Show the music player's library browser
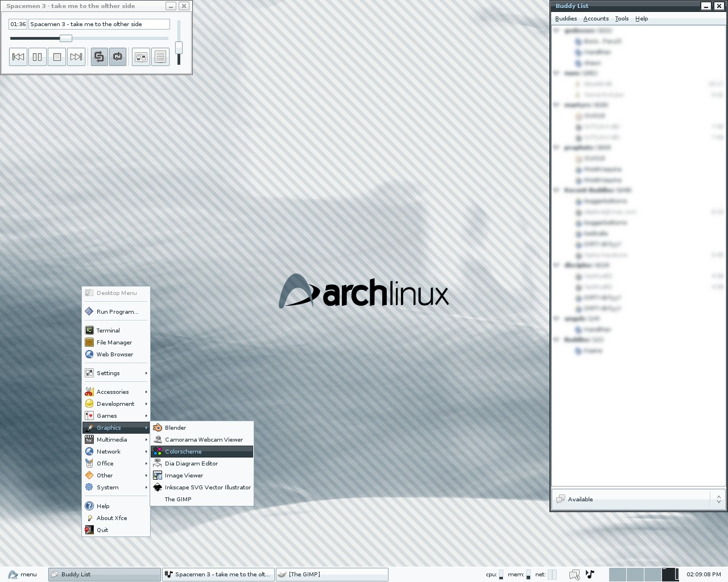 pos(141,57)
